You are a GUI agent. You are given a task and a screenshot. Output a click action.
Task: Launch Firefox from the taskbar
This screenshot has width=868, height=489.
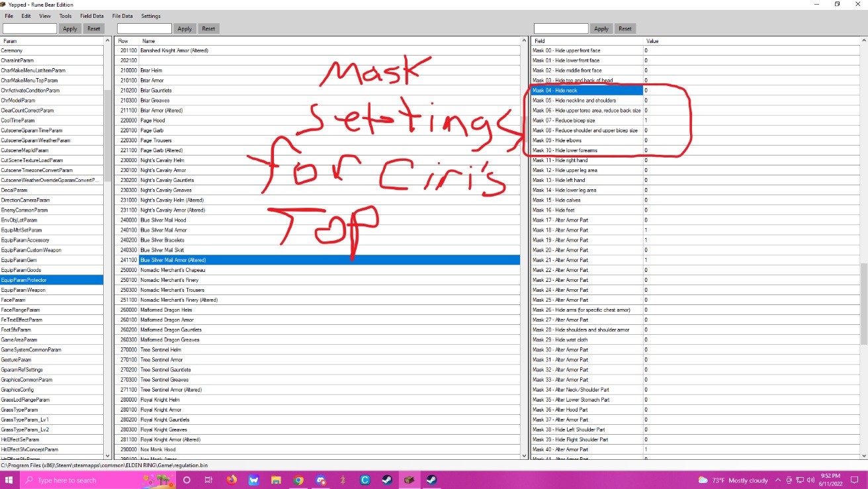(232, 480)
